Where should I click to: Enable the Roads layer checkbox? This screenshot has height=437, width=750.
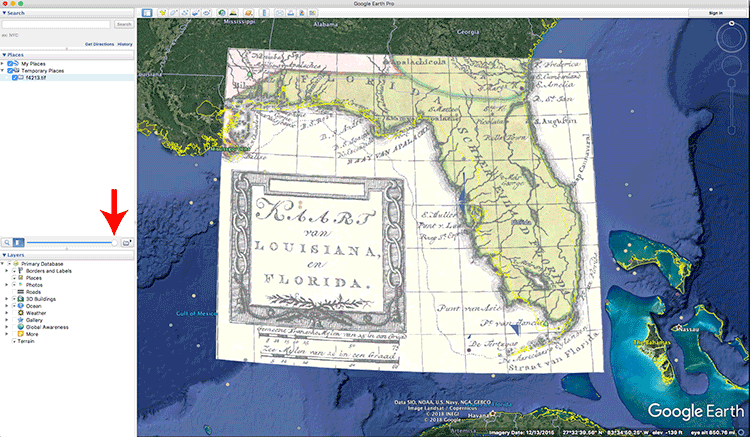pyautogui.click(x=14, y=292)
